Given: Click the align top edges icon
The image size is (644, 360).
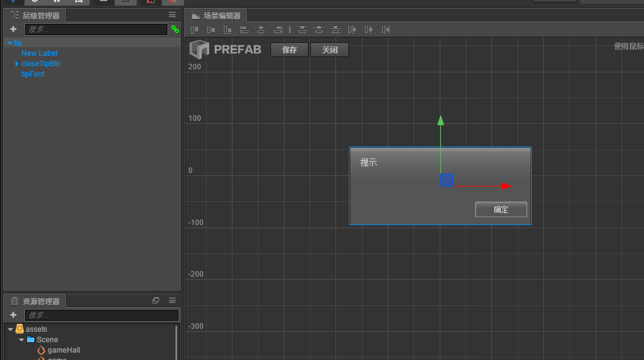Looking at the screenshot, I should [x=194, y=29].
